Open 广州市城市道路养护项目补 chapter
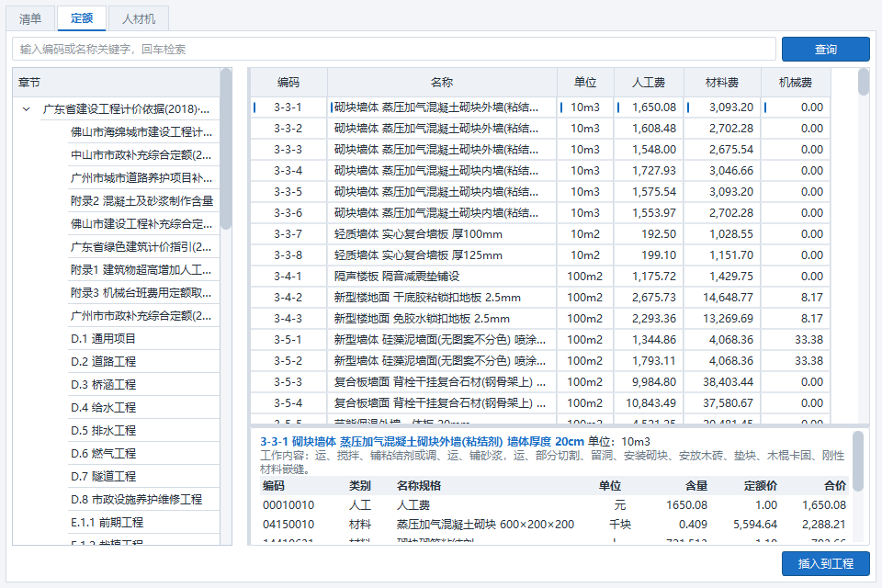Screen dimensions: 882x588 (x=141, y=178)
